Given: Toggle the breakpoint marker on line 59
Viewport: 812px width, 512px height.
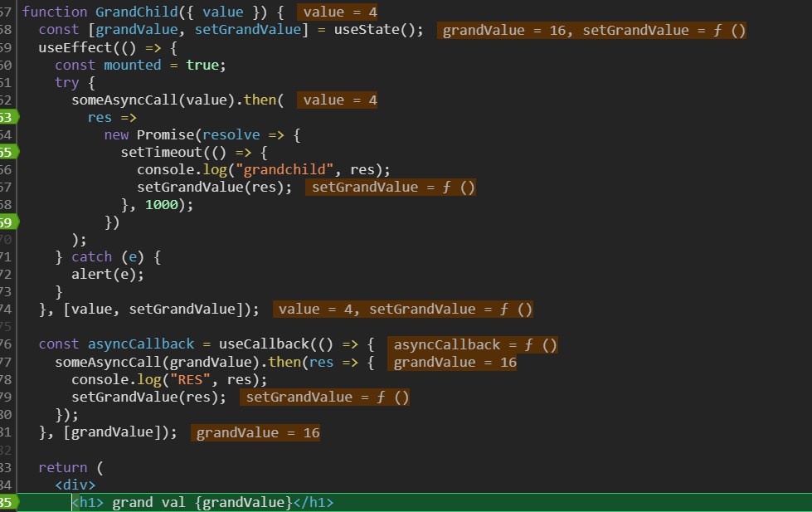Looking at the screenshot, I should 9,222.
